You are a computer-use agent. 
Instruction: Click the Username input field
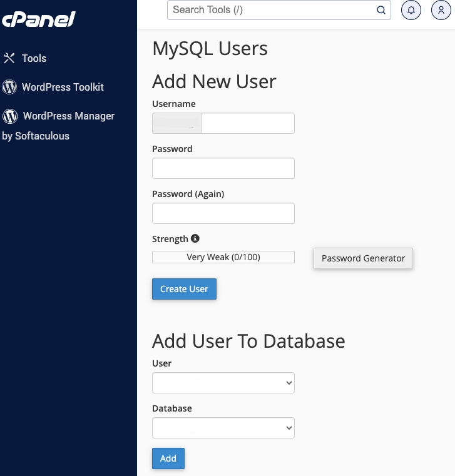[248, 123]
